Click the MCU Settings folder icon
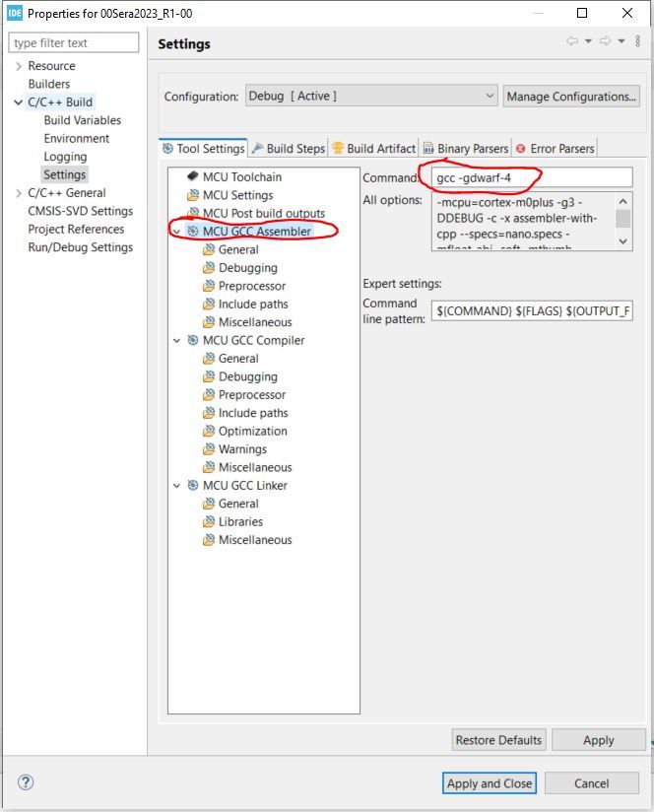The image size is (654, 812). tap(193, 195)
